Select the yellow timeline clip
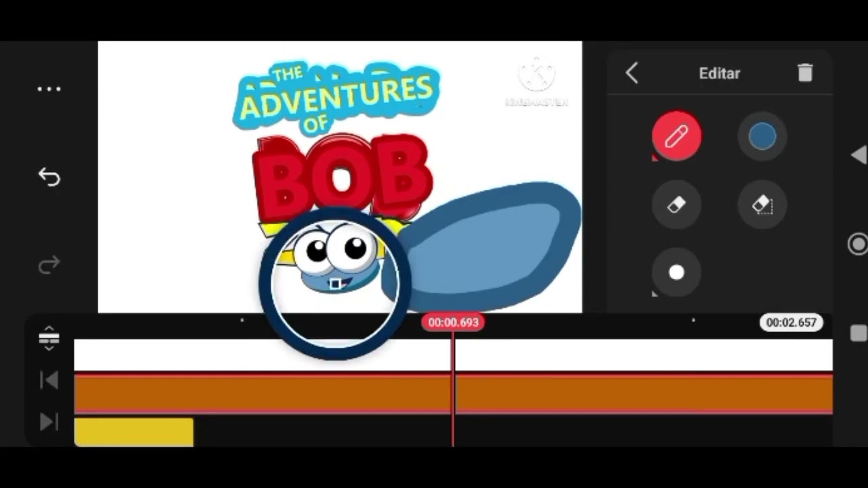The width and height of the screenshot is (868, 488). [134, 432]
